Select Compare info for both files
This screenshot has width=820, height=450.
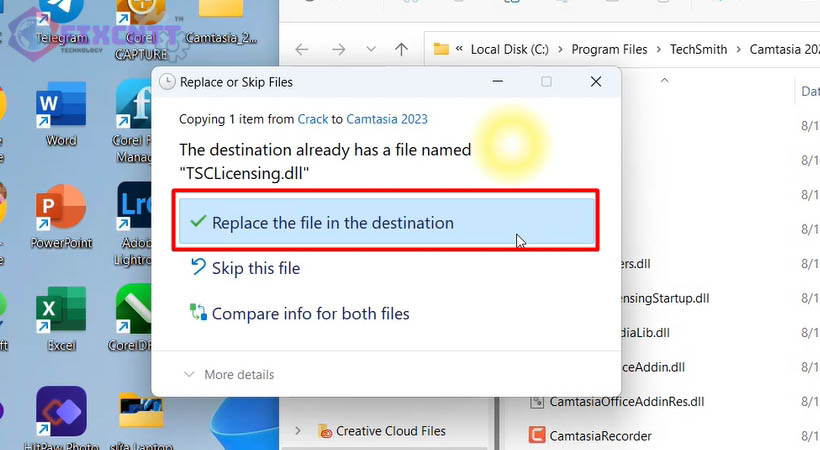(310, 314)
